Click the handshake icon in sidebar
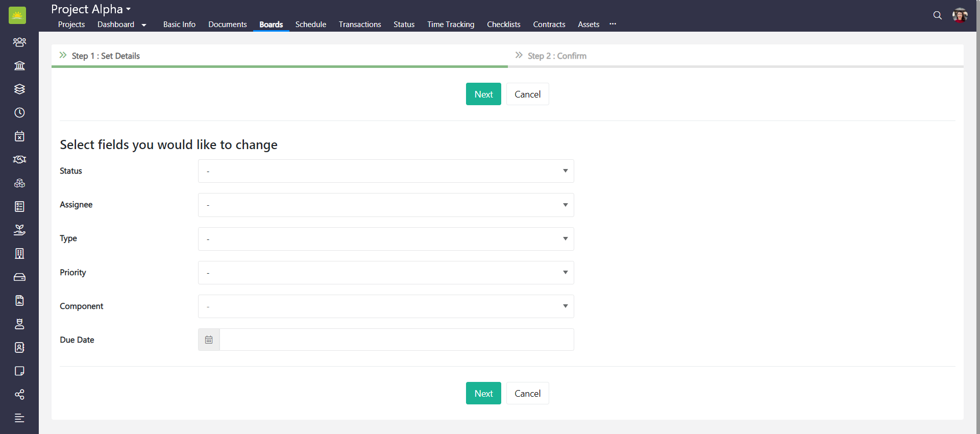Screen dimensions: 980x434 (x=19, y=159)
